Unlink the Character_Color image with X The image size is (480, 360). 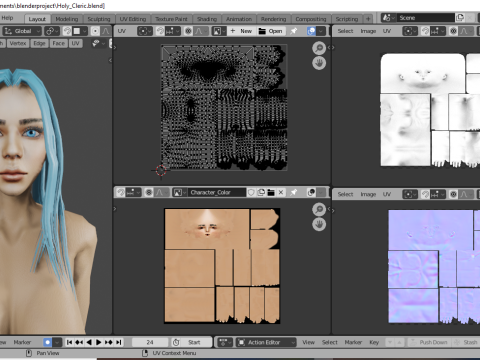click(281, 192)
